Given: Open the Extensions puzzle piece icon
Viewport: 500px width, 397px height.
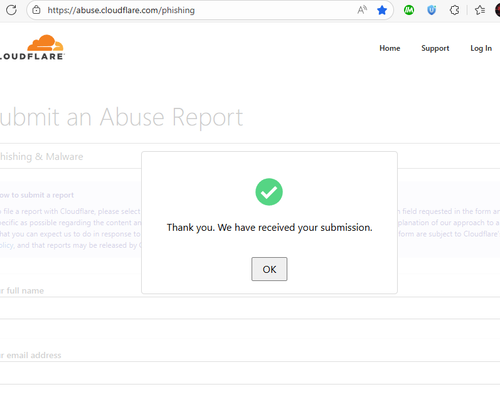Looking at the screenshot, I should coord(454,10).
